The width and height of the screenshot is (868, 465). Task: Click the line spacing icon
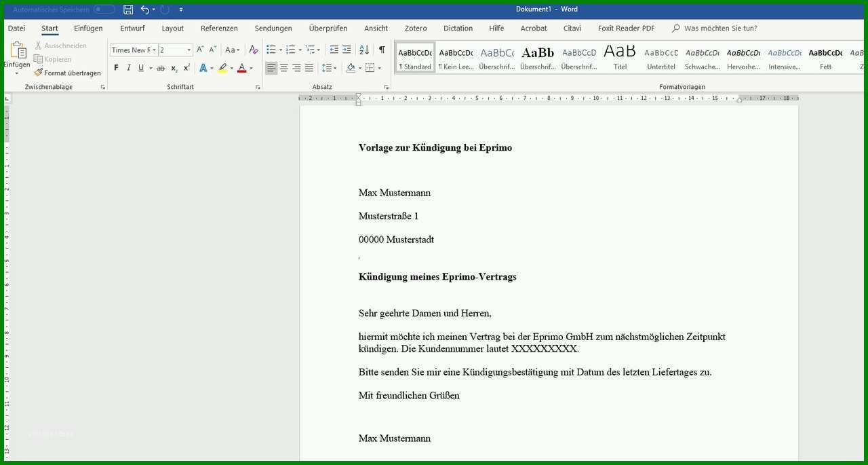[326, 68]
